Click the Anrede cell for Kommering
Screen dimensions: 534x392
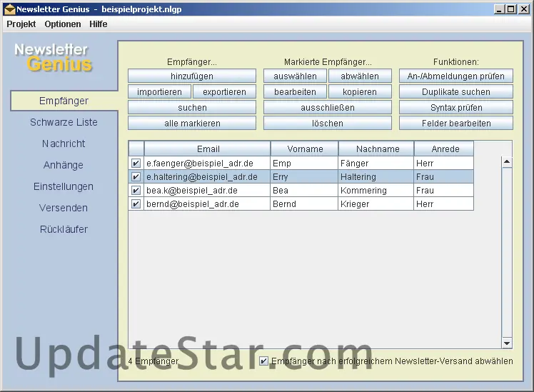444,191
